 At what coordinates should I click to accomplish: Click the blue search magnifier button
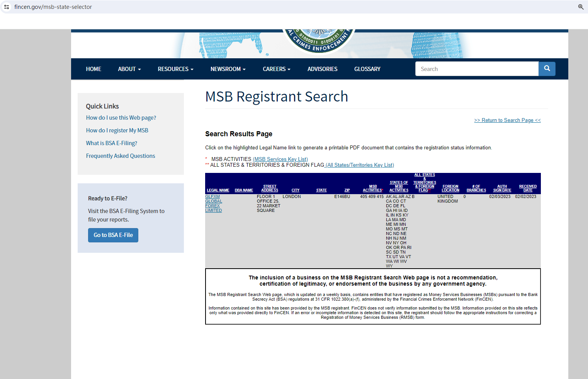(x=547, y=69)
